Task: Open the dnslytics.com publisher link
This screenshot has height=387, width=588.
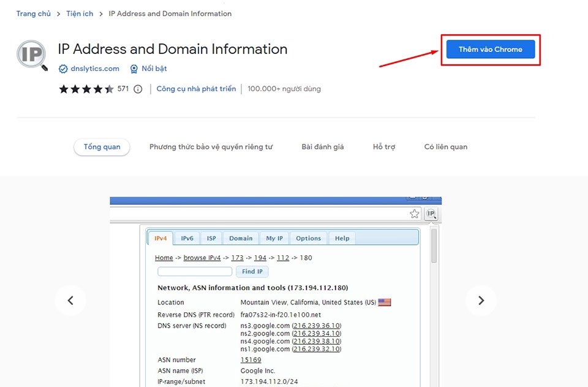Action: pos(95,69)
